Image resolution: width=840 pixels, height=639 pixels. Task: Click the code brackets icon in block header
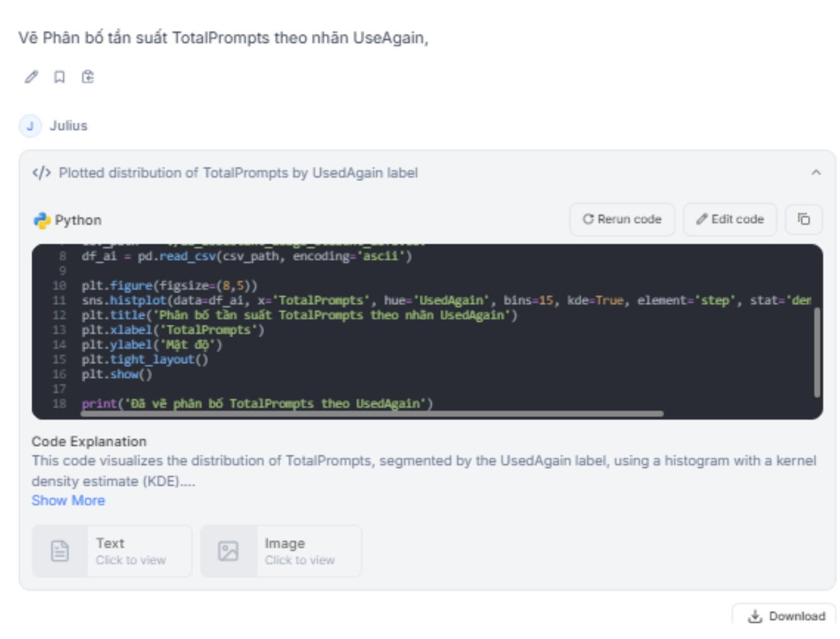pyautogui.click(x=41, y=173)
